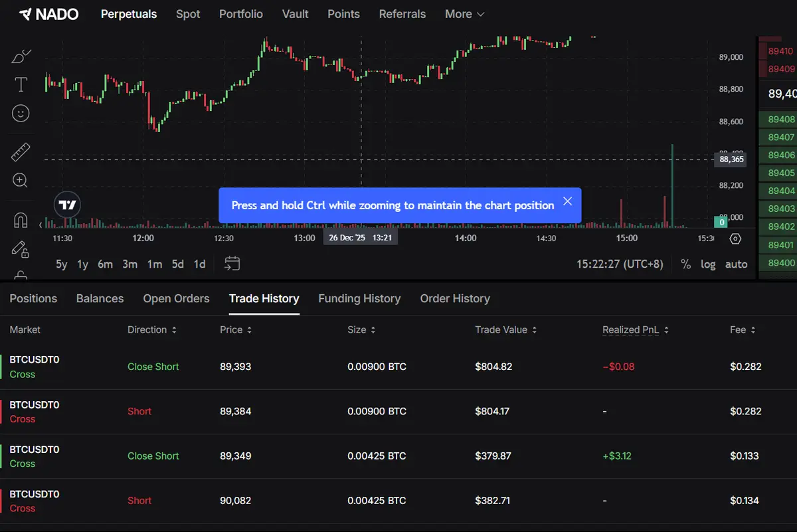Open the Referrals page
The height and width of the screenshot is (532, 797).
tap(402, 14)
